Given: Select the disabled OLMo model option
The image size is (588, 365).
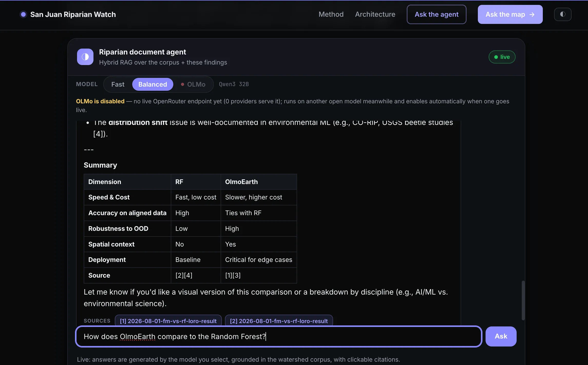Looking at the screenshot, I should pos(193,84).
